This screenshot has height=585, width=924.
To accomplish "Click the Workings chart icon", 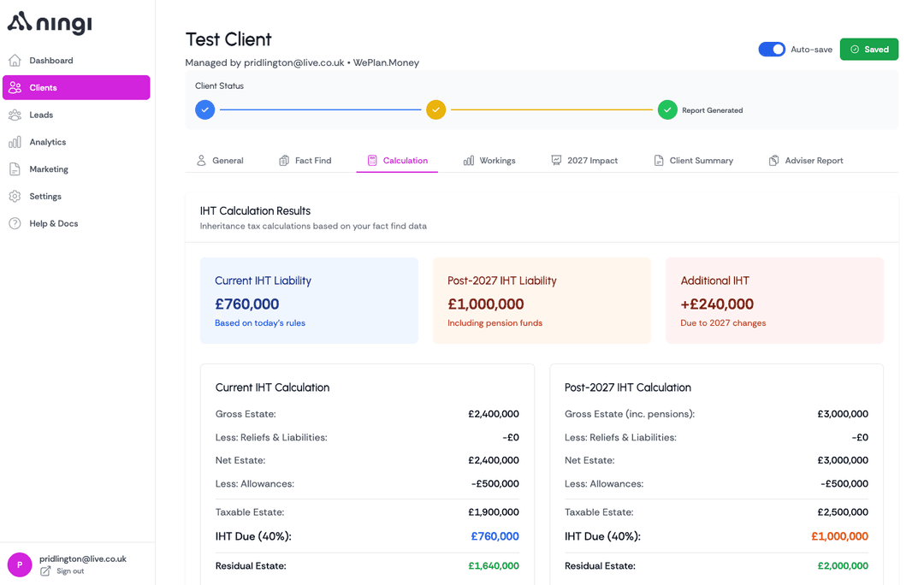I will tap(468, 160).
